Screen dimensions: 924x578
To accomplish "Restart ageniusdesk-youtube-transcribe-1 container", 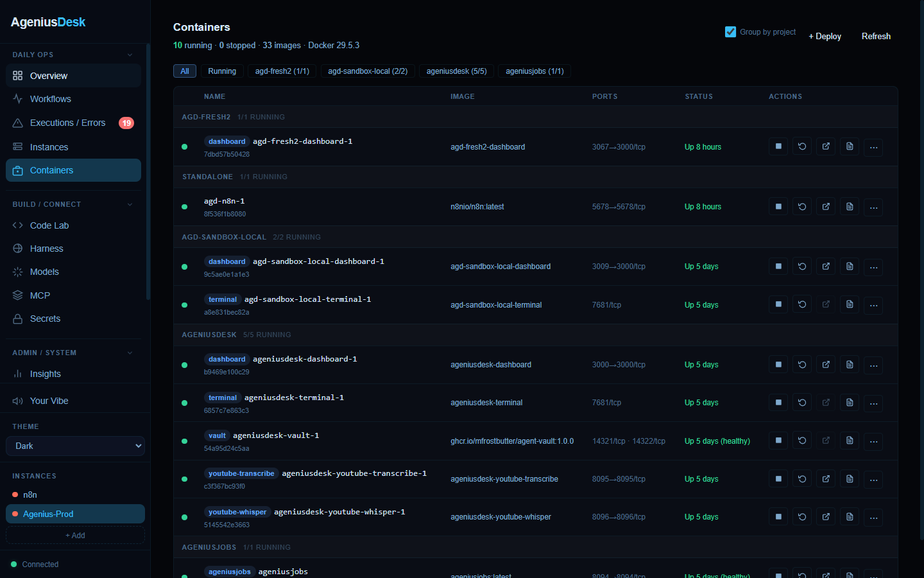I will tap(802, 479).
